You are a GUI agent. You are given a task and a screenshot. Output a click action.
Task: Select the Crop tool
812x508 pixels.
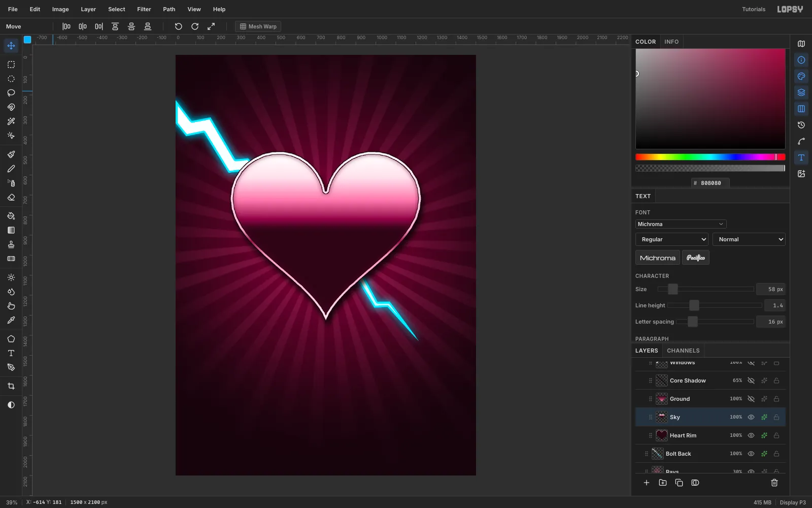point(11,386)
